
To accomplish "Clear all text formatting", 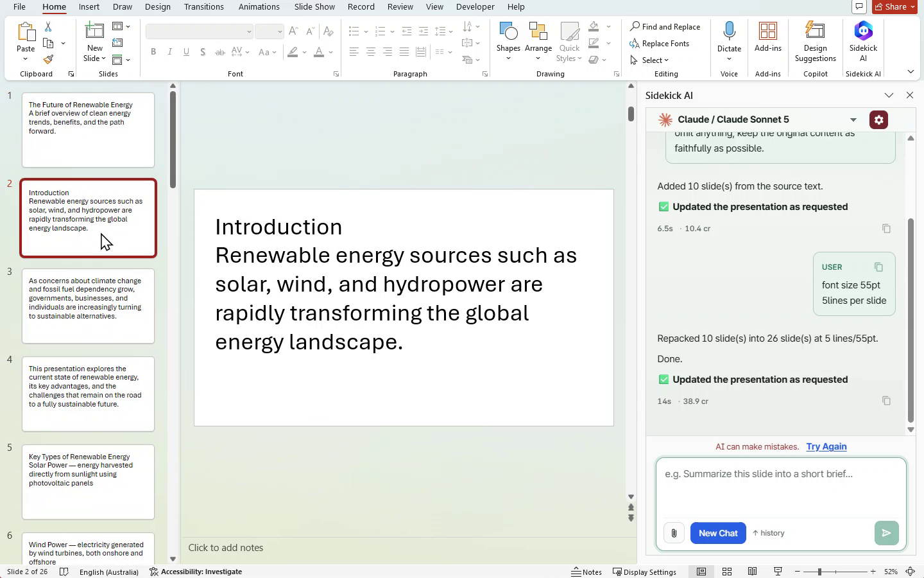I will pos(328,31).
